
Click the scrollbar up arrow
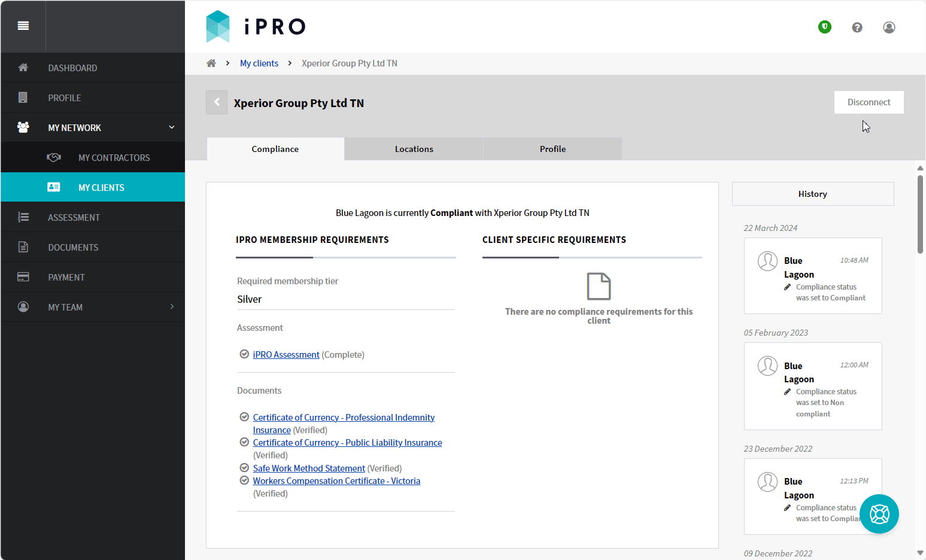click(x=920, y=168)
